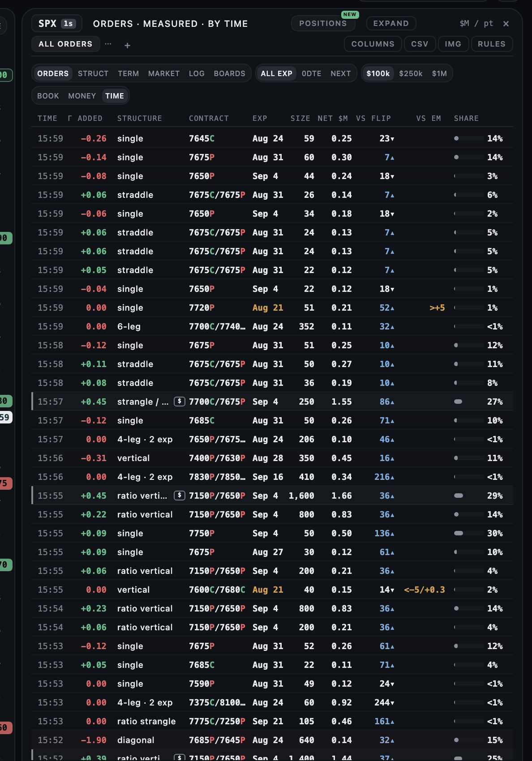Open the SPX 1s symbol selector
Image resolution: width=532 pixels, height=761 pixels.
pyautogui.click(x=57, y=23)
